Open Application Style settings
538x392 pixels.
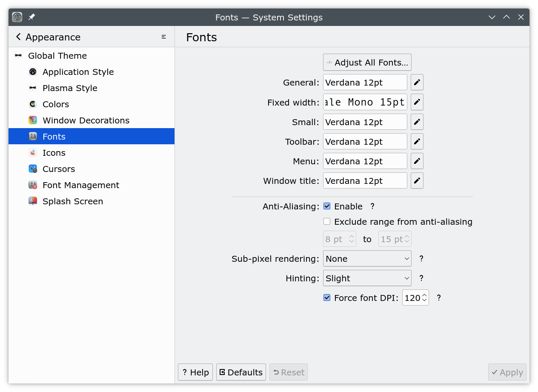92,72
